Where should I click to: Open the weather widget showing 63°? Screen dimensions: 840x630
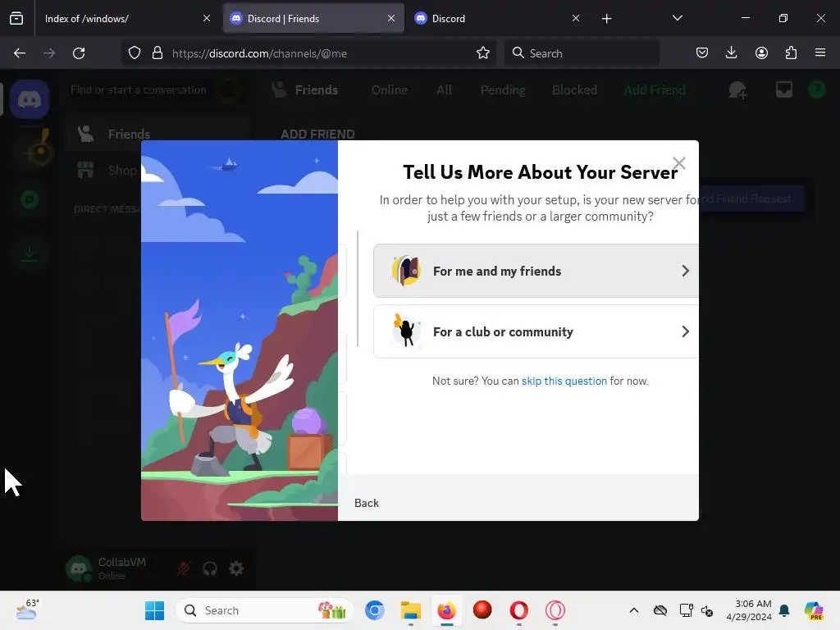(x=27, y=609)
